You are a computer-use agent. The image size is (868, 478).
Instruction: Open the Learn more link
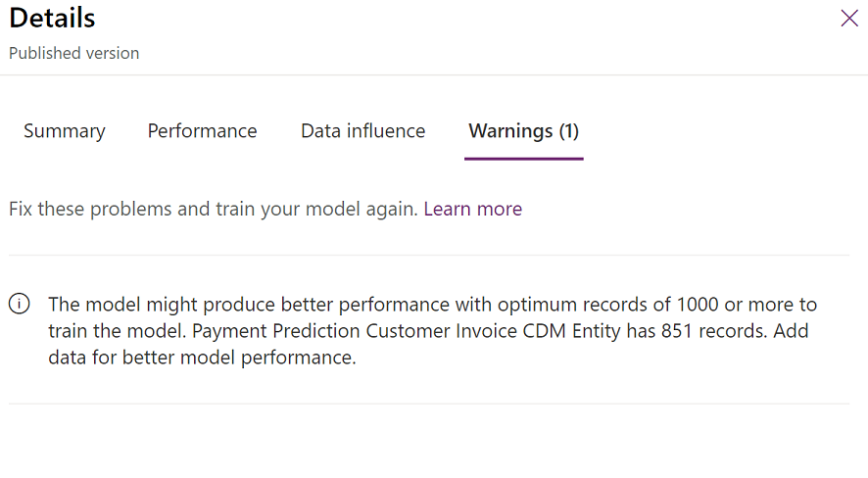(x=472, y=209)
